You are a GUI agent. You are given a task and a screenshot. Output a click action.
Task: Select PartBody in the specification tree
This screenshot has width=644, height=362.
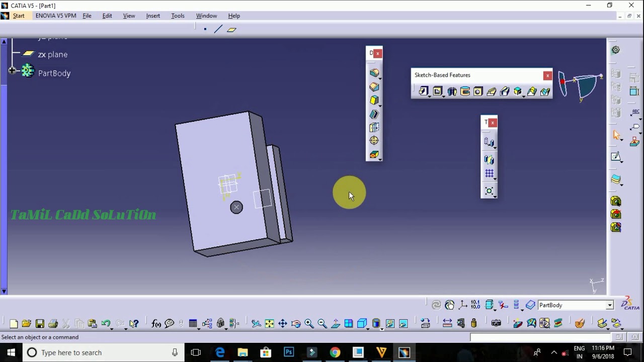54,73
